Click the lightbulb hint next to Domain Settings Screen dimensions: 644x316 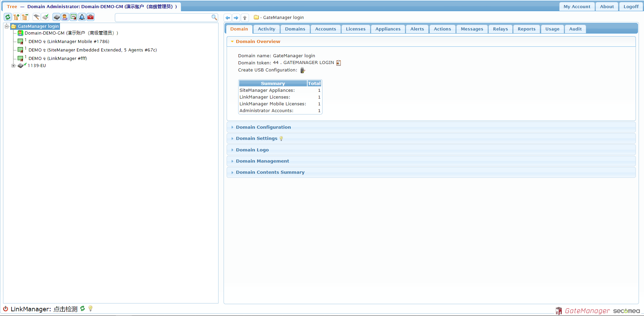point(281,139)
